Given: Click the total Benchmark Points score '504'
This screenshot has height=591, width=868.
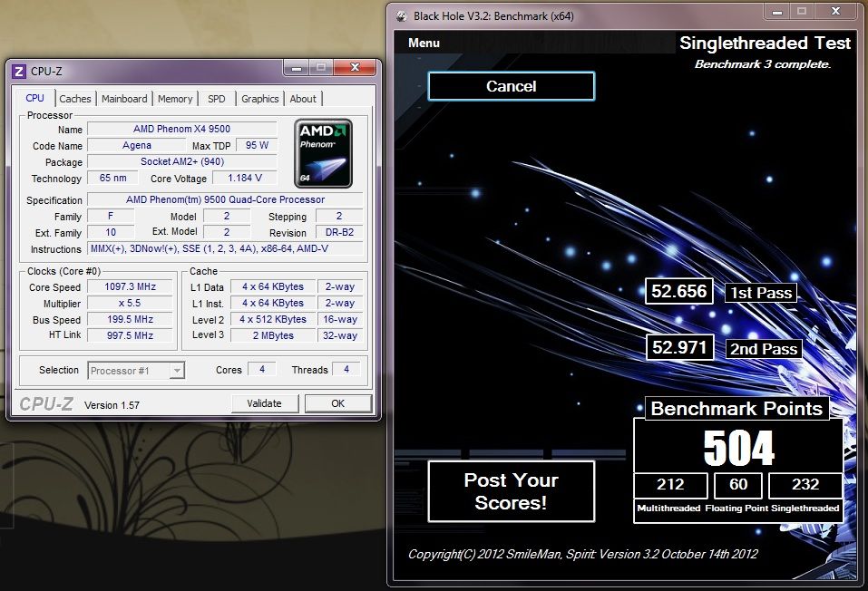Looking at the screenshot, I should pos(738,448).
